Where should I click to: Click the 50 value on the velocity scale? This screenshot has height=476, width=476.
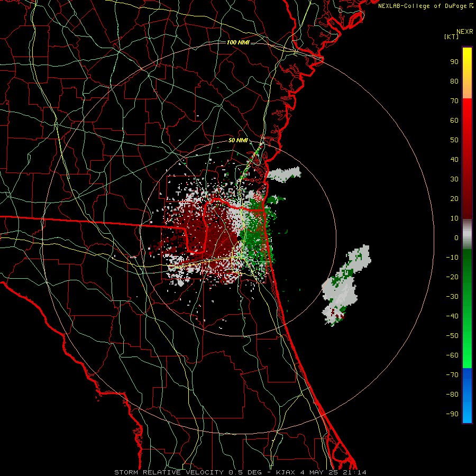[x=454, y=140]
